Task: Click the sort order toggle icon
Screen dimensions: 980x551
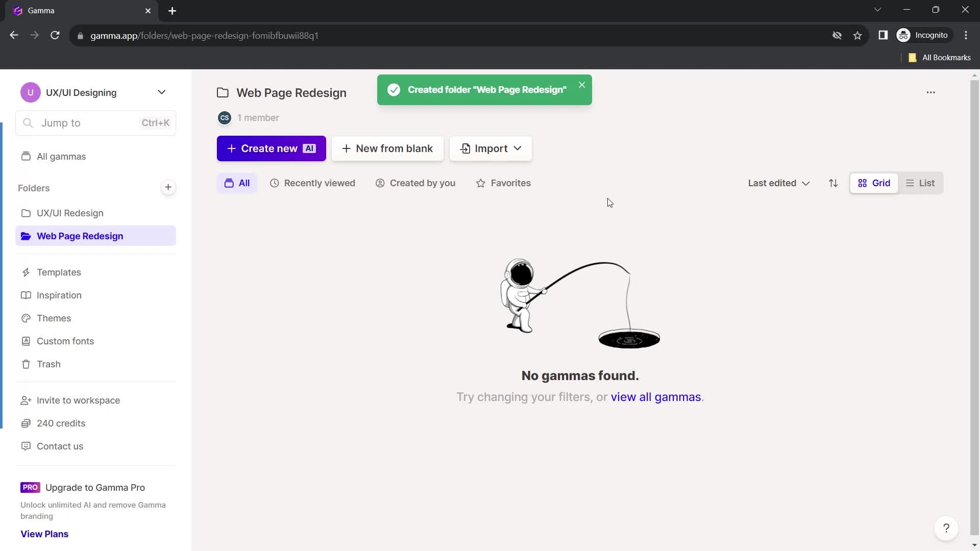Action: click(832, 183)
